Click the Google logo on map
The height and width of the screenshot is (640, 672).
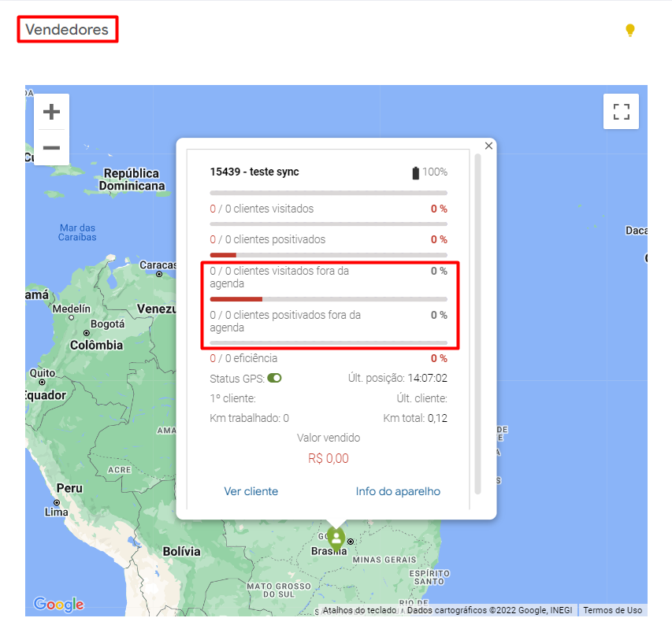58,604
